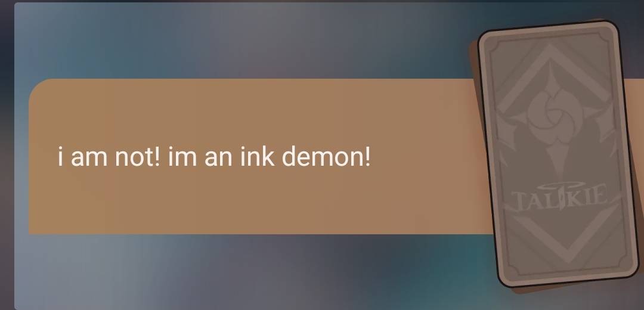
Task: Tap the dark left margin outside the panel
Action: 7,156
